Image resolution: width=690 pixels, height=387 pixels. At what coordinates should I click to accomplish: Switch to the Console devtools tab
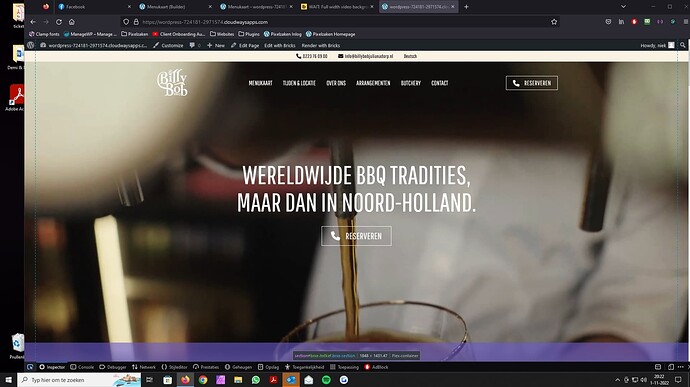point(82,367)
